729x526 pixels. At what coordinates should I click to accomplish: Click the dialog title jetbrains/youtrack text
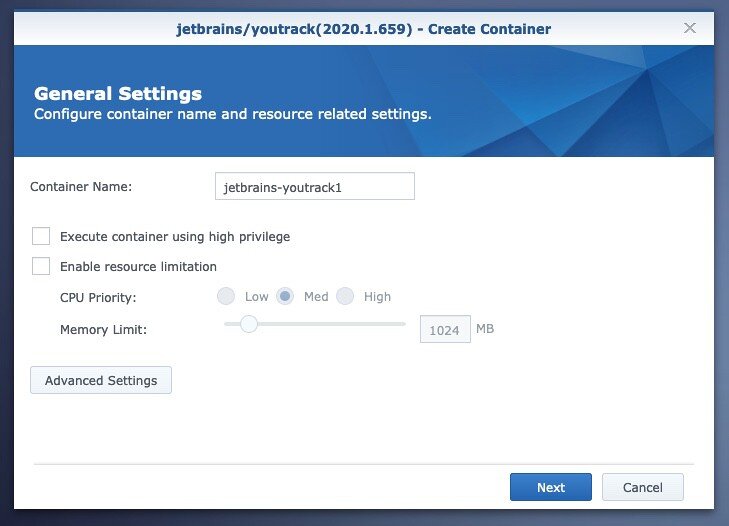coord(364,29)
